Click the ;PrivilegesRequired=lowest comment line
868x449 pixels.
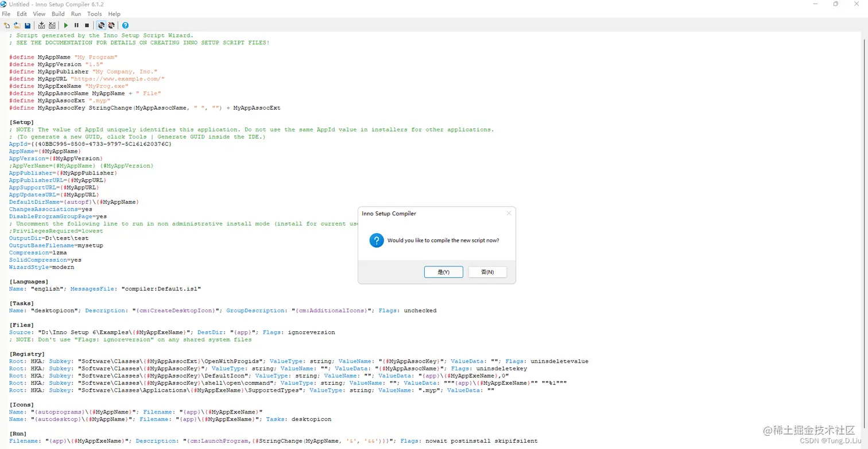56,231
